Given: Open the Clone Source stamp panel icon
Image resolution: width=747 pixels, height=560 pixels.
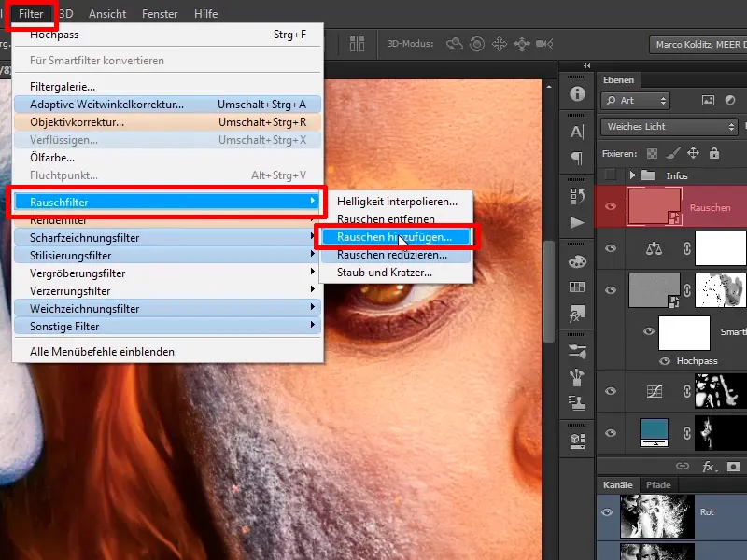Looking at the screenshot, I should pyautogui.click(x=577, y=403).
